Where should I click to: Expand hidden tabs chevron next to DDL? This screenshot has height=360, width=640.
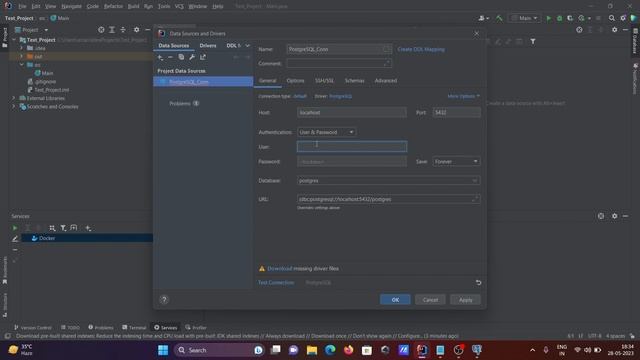247,46
